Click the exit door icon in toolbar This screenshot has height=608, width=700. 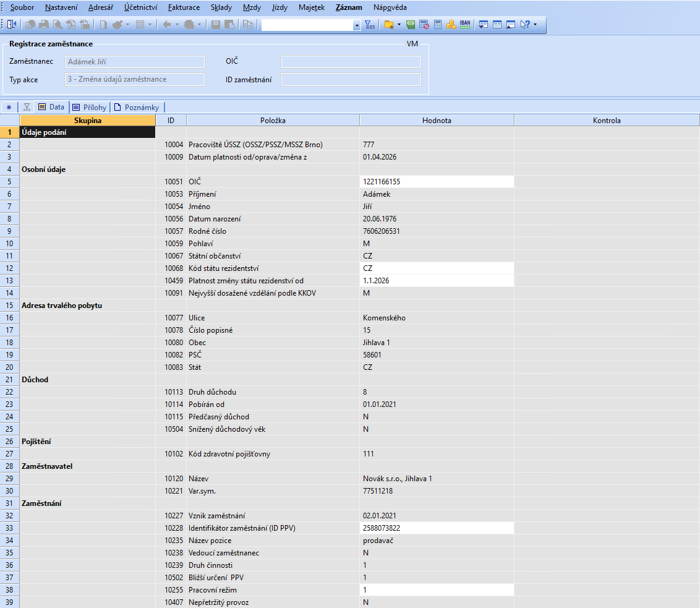click(12, 25)
